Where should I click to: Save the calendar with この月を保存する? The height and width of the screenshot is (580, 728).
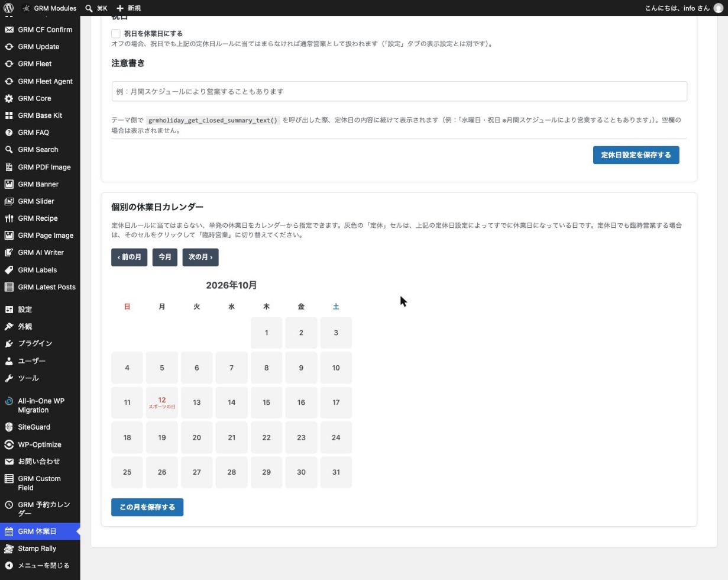(147, 507)
